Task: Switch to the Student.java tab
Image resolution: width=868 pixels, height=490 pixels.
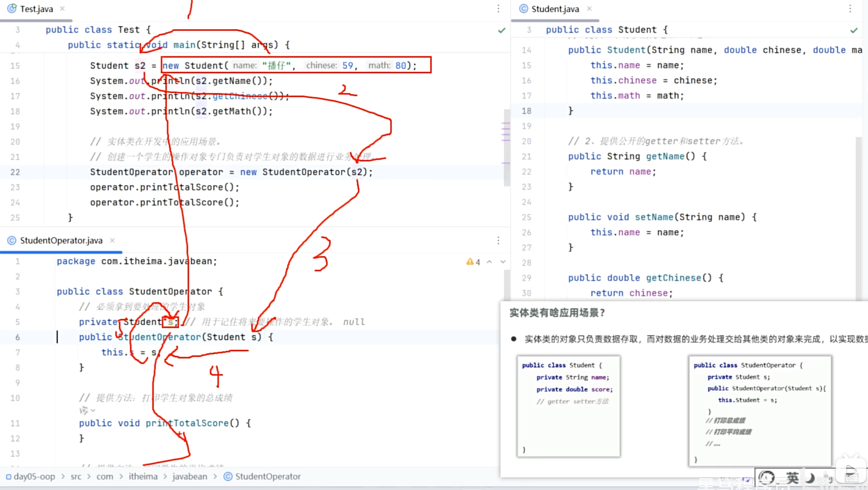Action: point(555,9)
